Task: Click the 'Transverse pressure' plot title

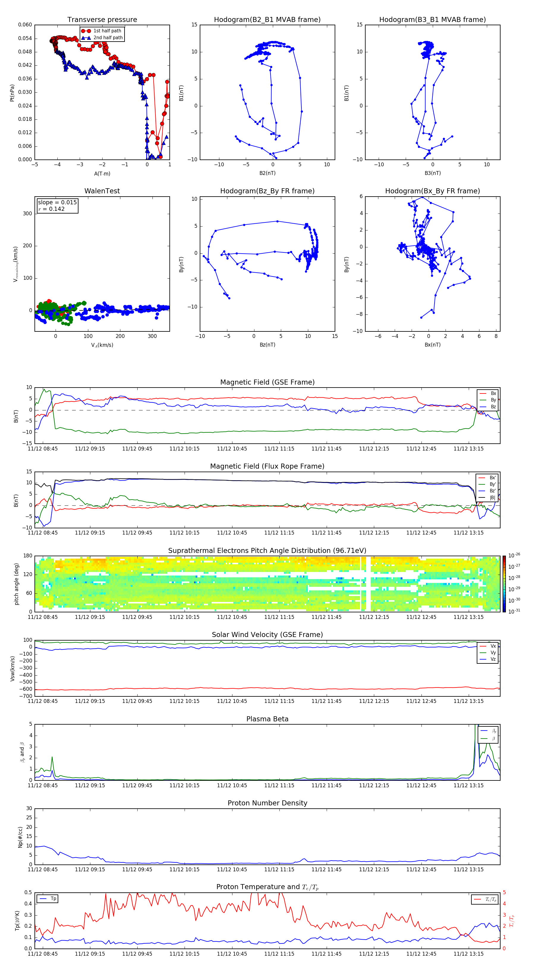Action: [x=102, y=20]
